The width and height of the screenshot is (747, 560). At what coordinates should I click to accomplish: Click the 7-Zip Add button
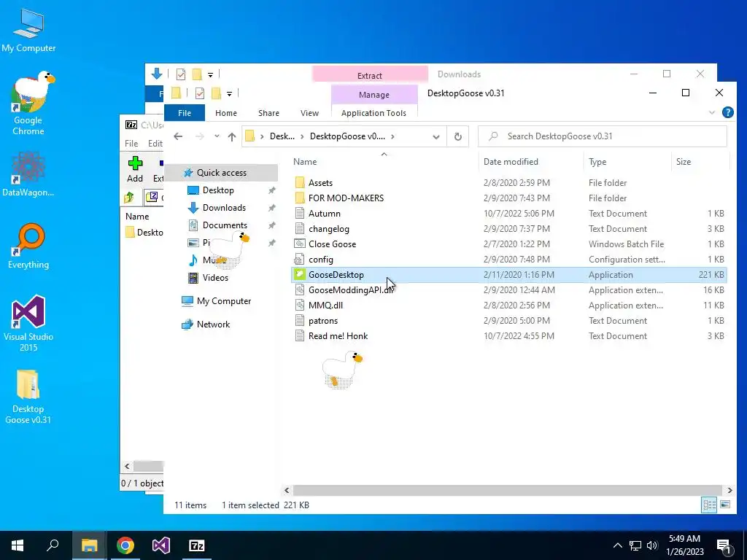coord(135,169)
